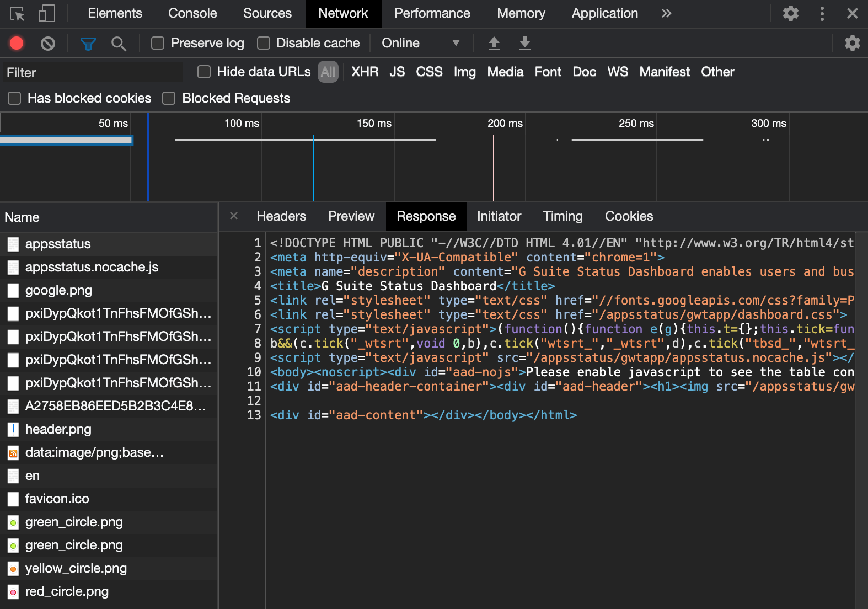868x609 pixels.
Task: Clear the network log
Action: pyautogui.click(x=48, y=43)
